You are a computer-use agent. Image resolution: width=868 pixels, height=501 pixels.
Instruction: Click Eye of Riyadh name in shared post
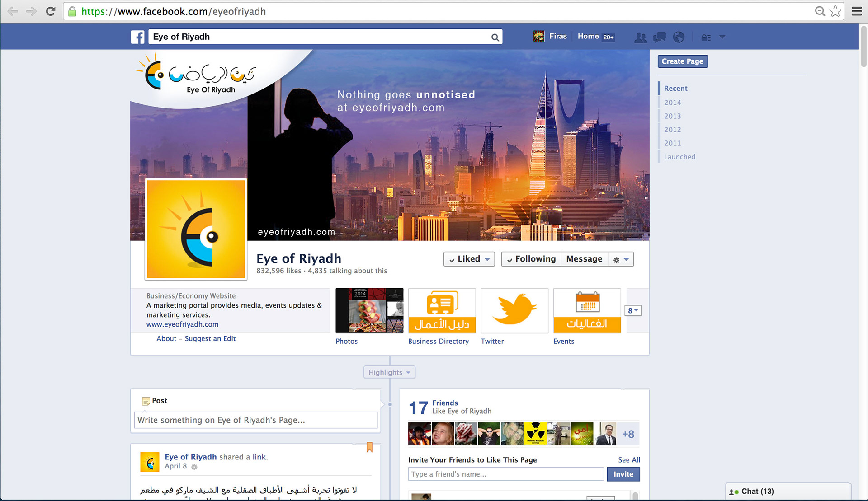tap(191, 457)
